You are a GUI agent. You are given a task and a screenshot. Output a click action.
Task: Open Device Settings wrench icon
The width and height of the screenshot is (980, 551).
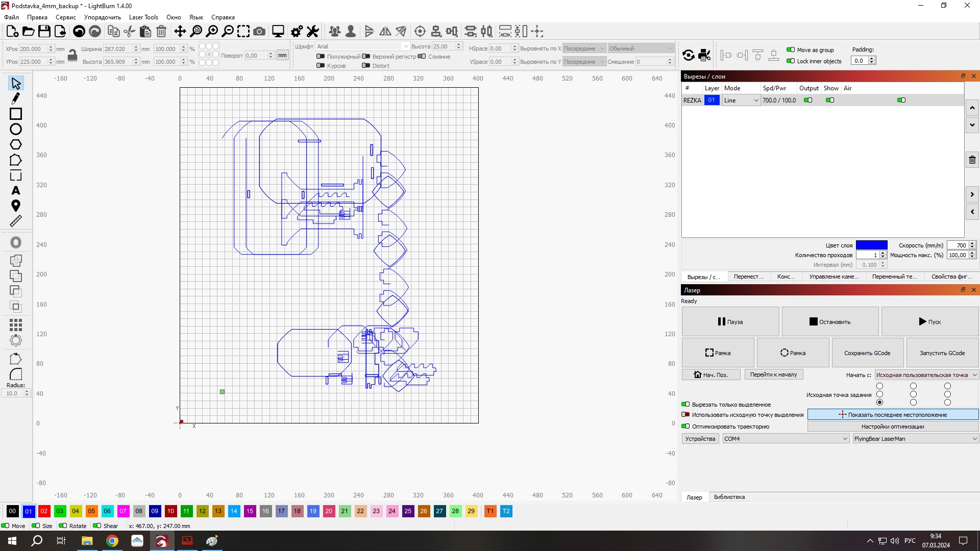pos(312,32)
